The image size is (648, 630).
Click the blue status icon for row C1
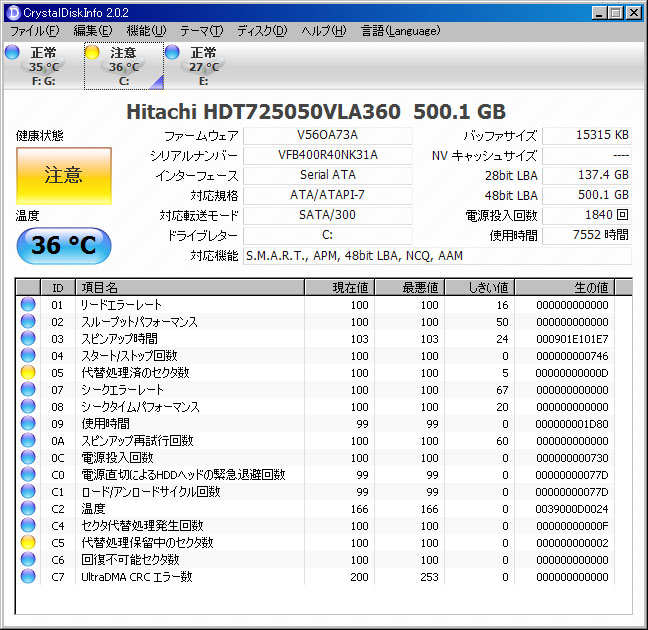click(28, 491)
